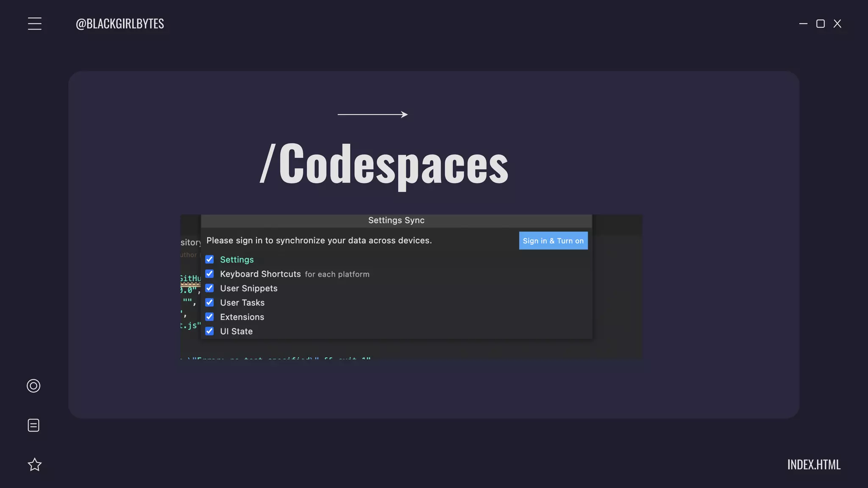This screenshot has width=868, height=488.
Task: Click the @BLACKGIRLBYTES handle text
Action: click(120, 24)
